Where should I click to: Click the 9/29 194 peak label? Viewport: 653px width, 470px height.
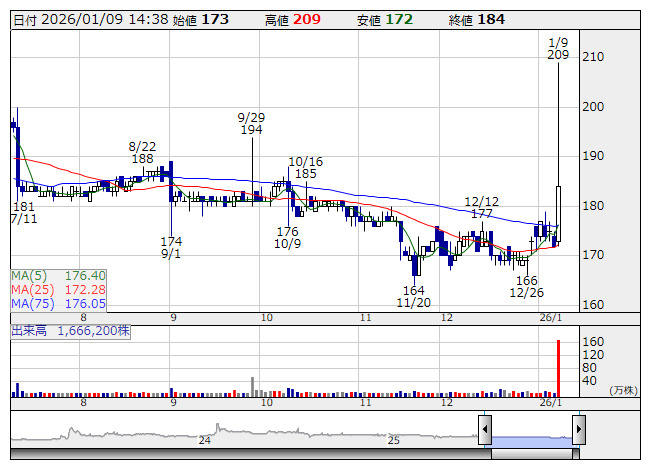251,123
